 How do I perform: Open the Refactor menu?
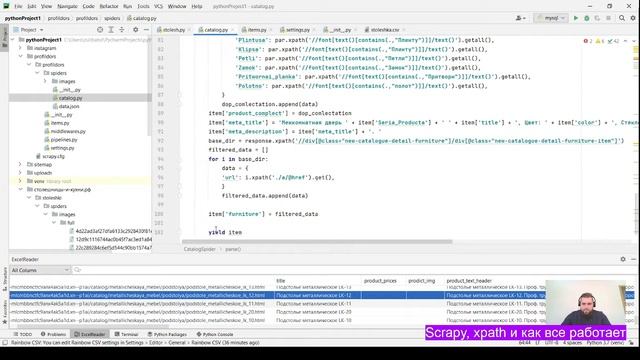[x=109, y=7]
